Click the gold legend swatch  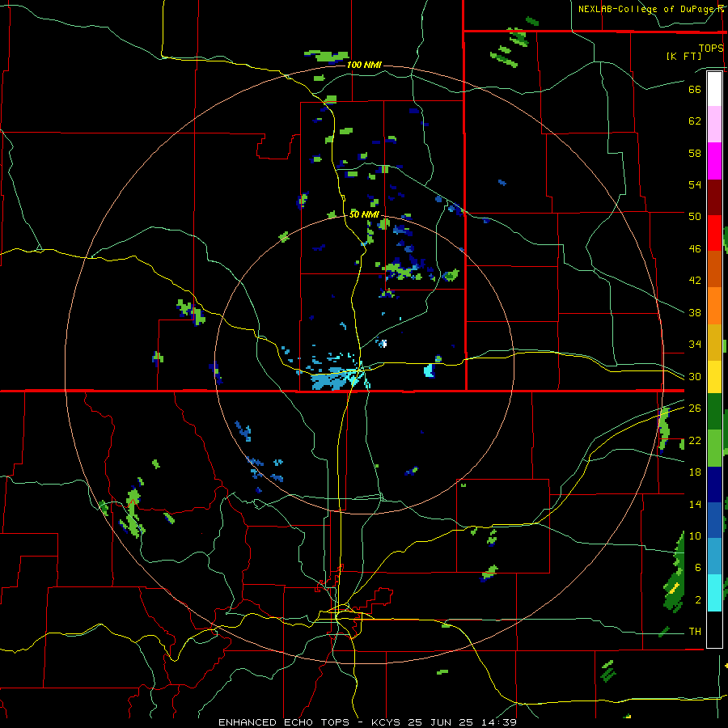(x=714, y=342)
